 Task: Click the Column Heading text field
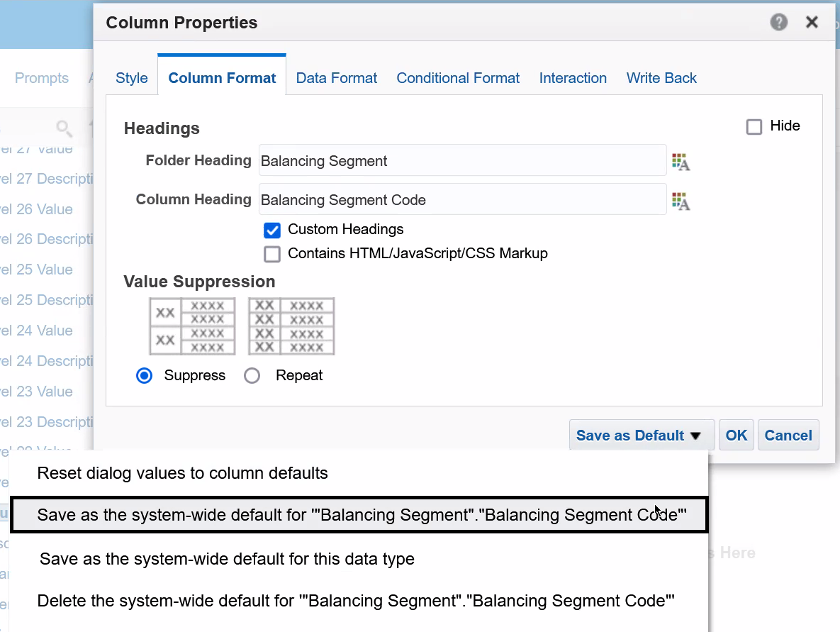[461, 200]
